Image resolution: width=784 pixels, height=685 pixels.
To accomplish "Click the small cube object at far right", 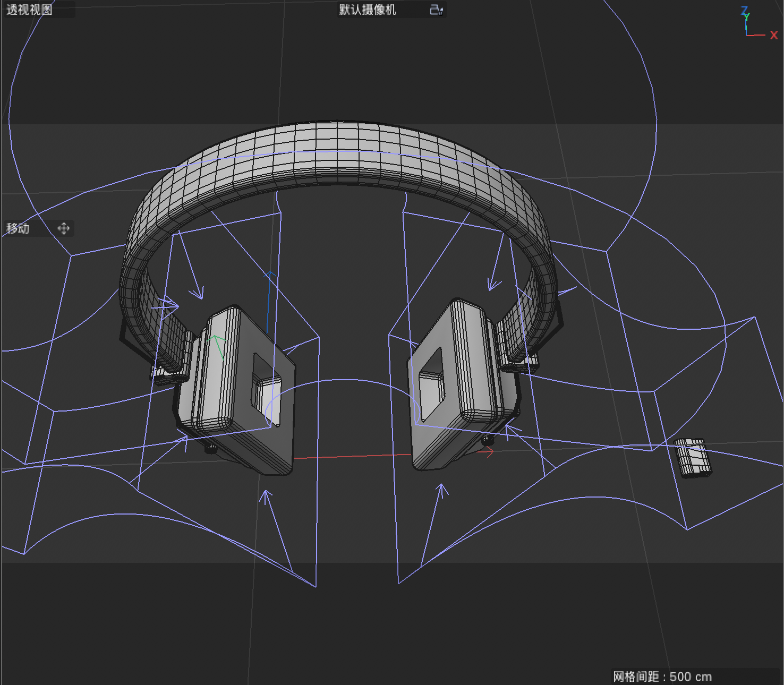I will (692, 457).
